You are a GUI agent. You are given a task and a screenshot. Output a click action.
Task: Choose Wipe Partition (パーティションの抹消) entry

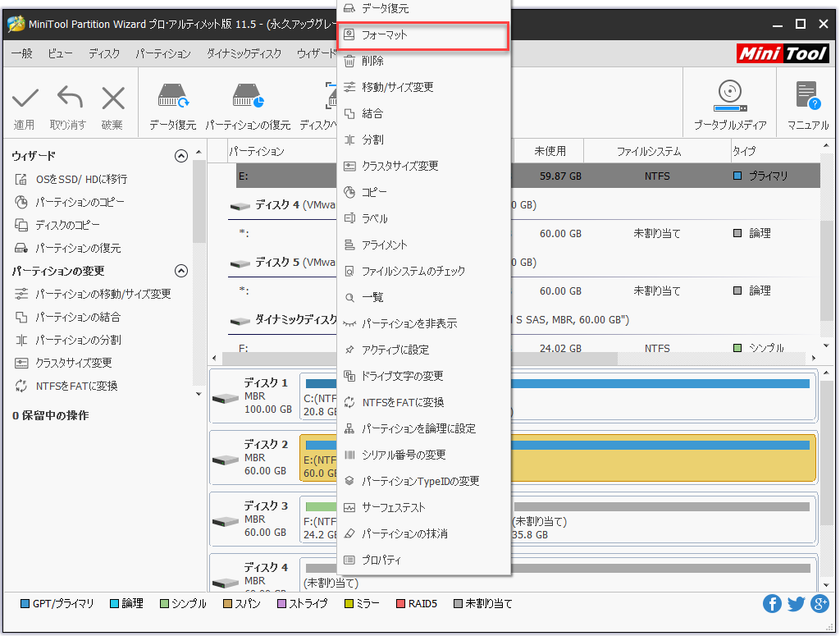(x=423, y=533)
